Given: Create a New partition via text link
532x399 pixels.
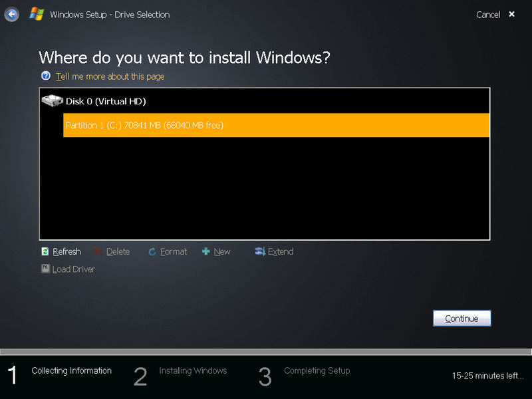Looking at the screenshot, I should pyautogui.click(x=222, y=252).
